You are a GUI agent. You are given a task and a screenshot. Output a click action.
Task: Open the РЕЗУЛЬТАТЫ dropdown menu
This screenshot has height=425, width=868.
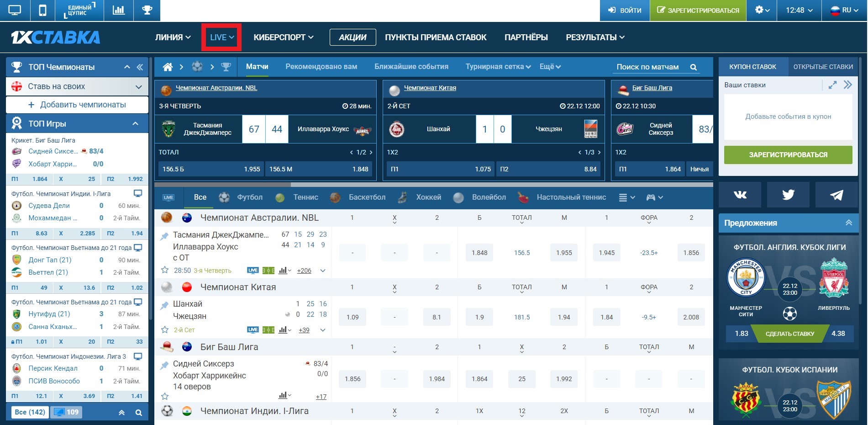click(x=595, y=37)
